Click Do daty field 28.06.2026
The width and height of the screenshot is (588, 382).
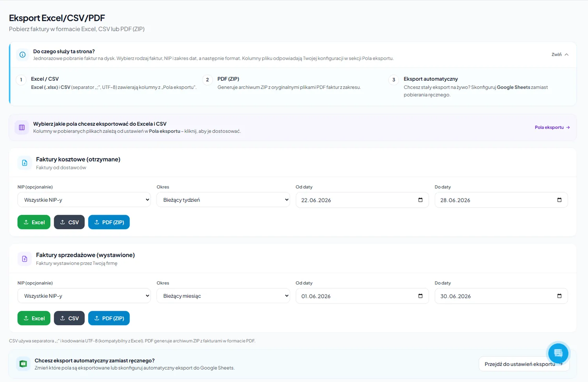pyautogui.click(x=501, y=200)
